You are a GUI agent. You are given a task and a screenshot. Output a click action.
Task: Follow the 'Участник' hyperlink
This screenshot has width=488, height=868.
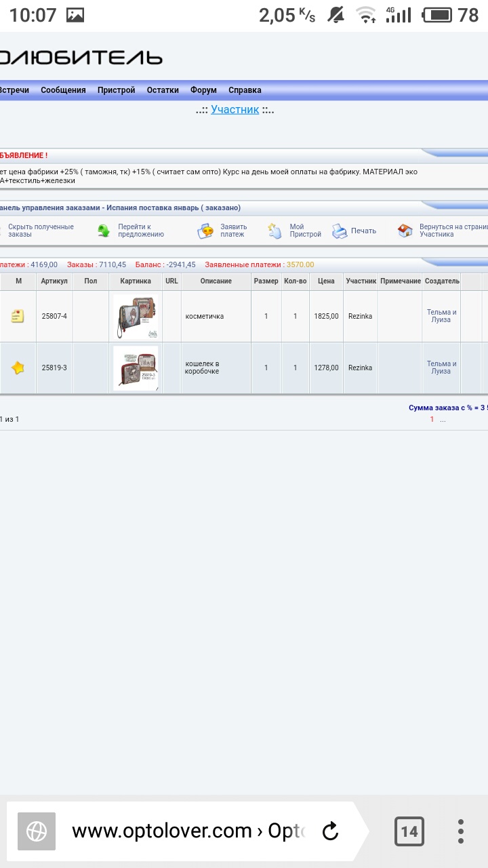coord(235,109)
